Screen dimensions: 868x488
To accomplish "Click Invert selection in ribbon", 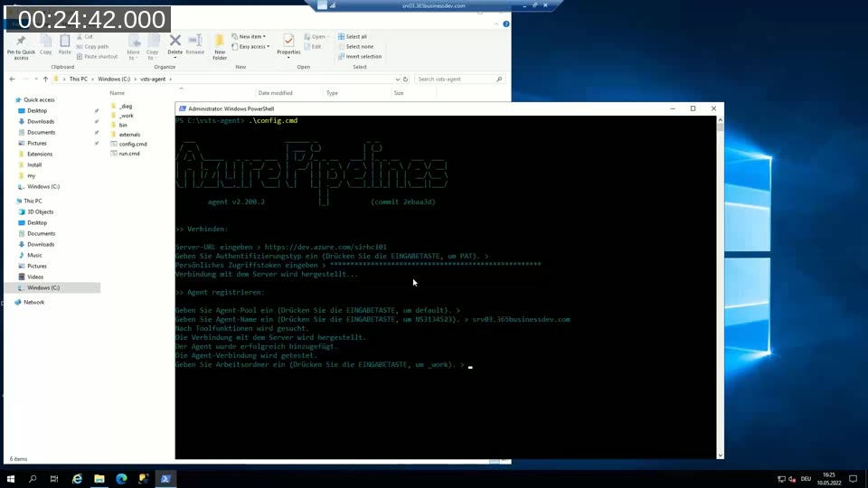I will tap(359, 56).
